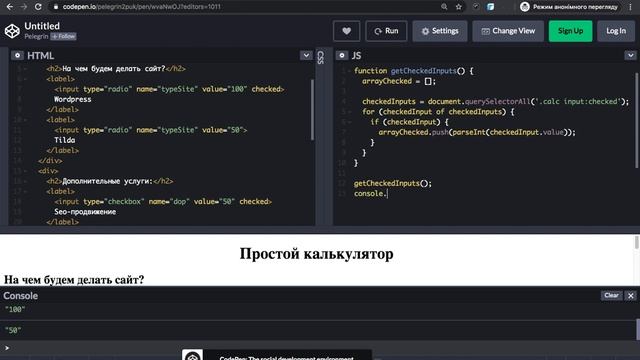The image size is (640, 360).
Task: Click the HTML panel title
Action: [40, 56]
